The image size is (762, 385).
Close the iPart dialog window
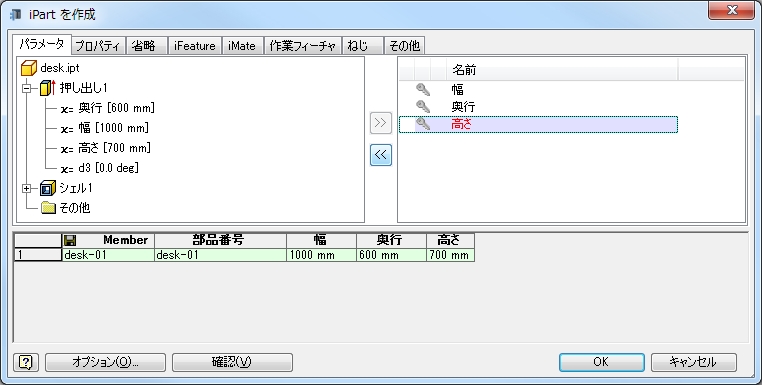pyautogui.click(x=731, y=10)
